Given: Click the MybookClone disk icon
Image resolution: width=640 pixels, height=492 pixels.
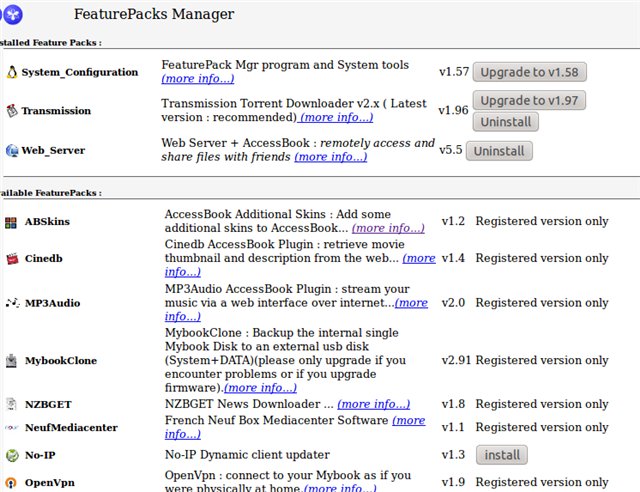Looking at the screenshot, I should [12, 361].
